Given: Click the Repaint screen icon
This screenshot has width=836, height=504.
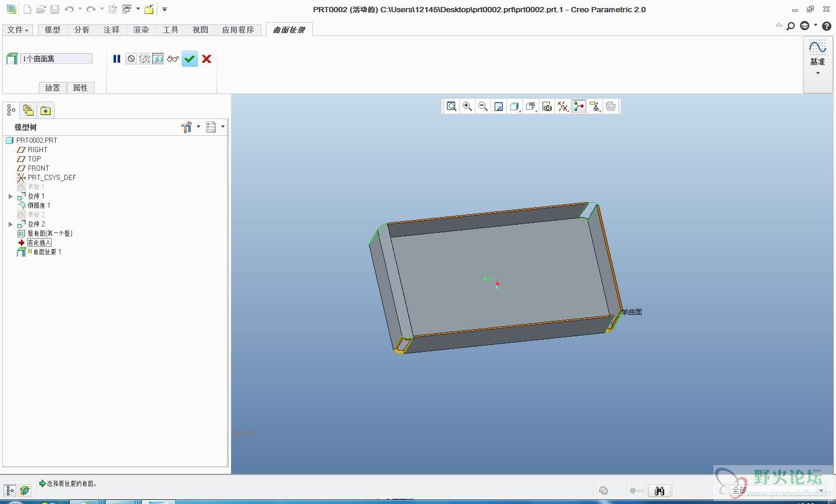Looking at the screenshot, I should pyautogui.click(x=499, y=106).
